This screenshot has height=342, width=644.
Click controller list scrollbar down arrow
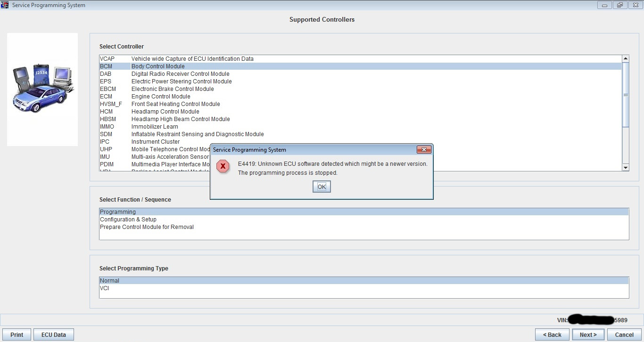[626, 167]
